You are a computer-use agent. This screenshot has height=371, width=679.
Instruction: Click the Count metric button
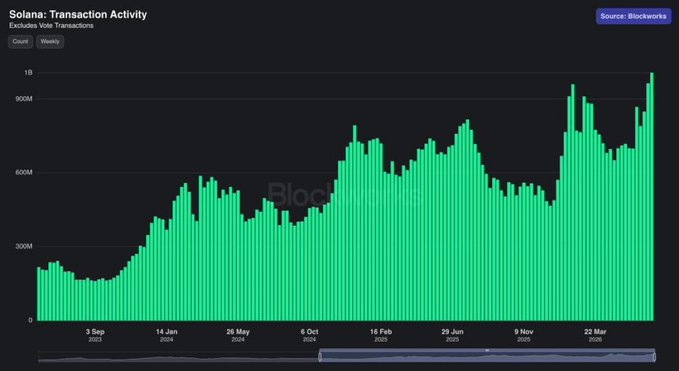[x=20, y=42]
